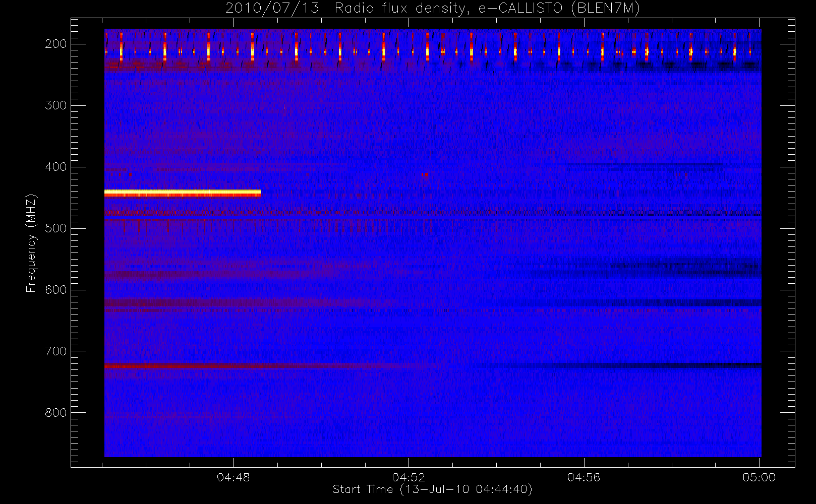Click the bright yellow emission band near 440 MHz

[183, 193]
